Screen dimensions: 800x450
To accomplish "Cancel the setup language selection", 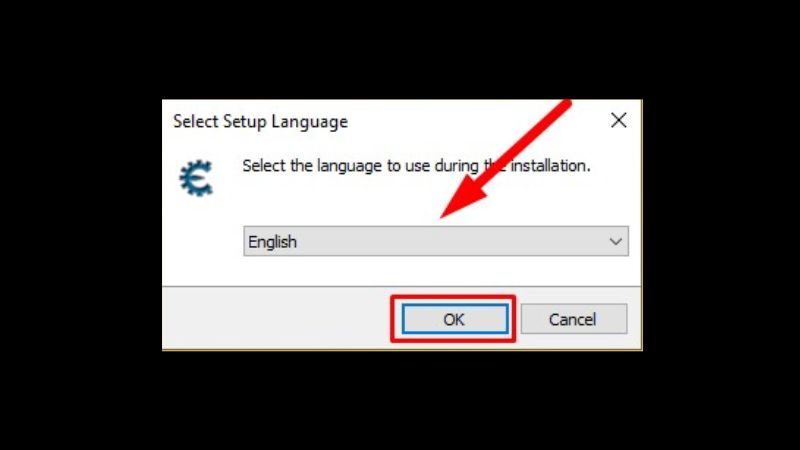I will (x=573, y=319).
